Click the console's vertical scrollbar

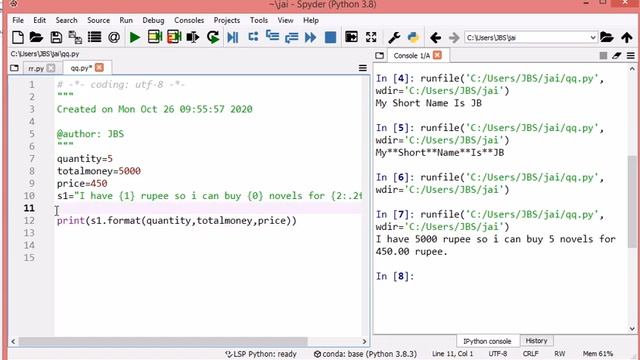[632, 201]
